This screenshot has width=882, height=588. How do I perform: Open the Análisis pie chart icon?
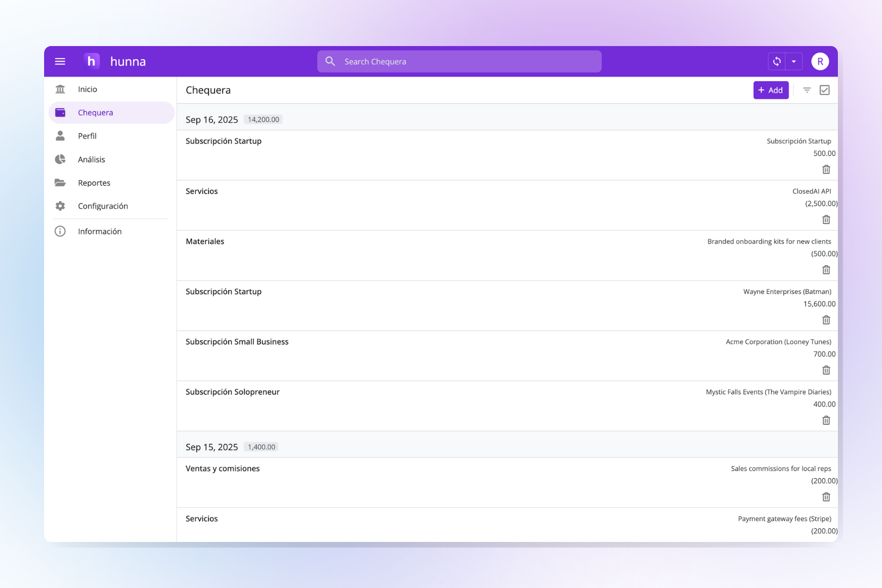pos(60,159)
